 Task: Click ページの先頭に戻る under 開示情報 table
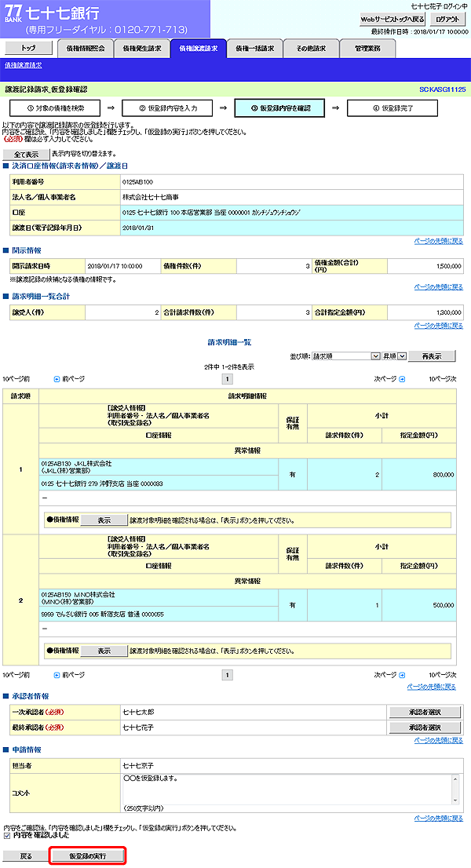[438, 287]
